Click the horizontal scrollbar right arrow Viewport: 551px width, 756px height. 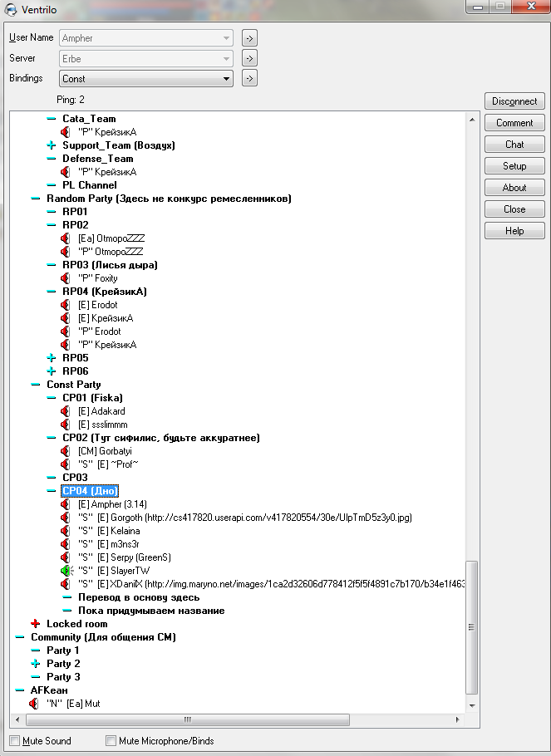point(457,719)
